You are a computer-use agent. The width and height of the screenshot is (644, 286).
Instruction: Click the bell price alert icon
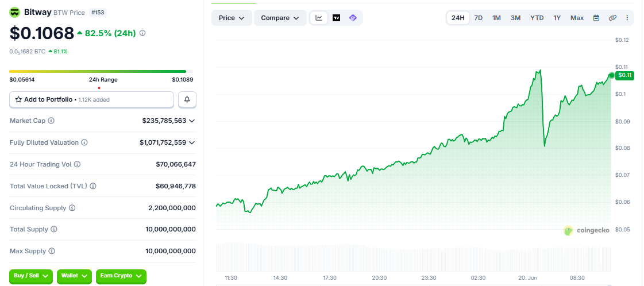187,99
